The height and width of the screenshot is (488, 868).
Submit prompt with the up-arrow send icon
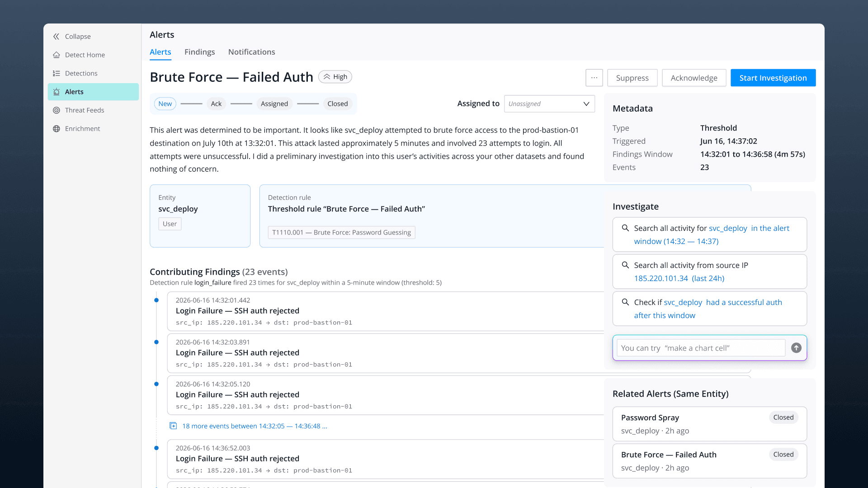point(796,348)
